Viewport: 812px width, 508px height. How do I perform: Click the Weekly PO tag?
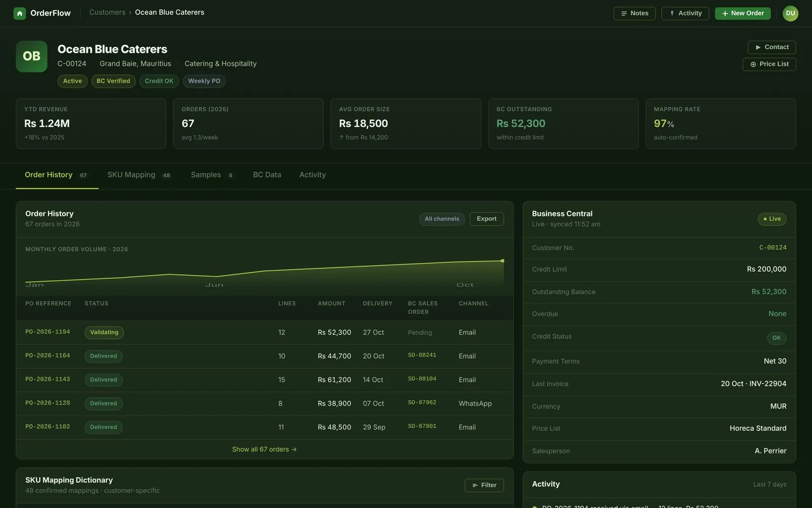click(204, 81)
